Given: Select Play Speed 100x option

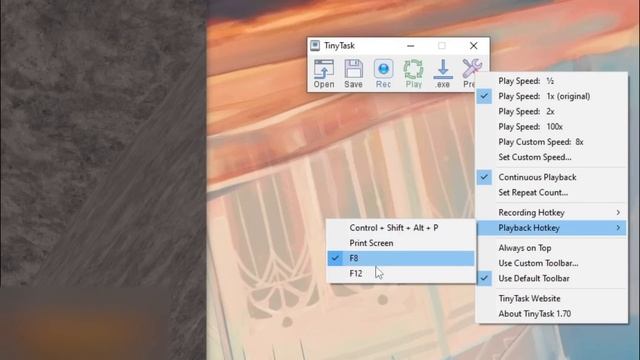Looking at the screenshot, I should coord(552,127).
